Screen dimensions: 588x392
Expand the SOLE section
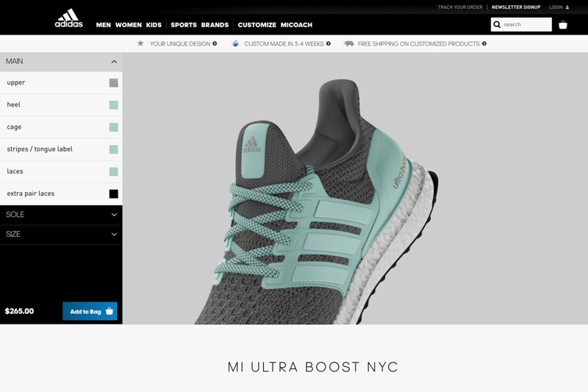click(114, 215)
